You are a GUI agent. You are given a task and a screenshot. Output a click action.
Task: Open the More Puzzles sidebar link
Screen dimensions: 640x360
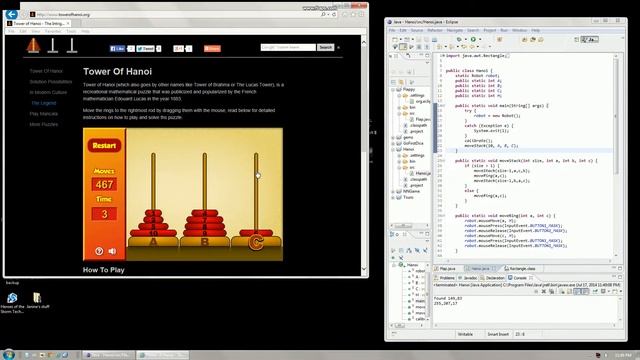click(44, 124)
